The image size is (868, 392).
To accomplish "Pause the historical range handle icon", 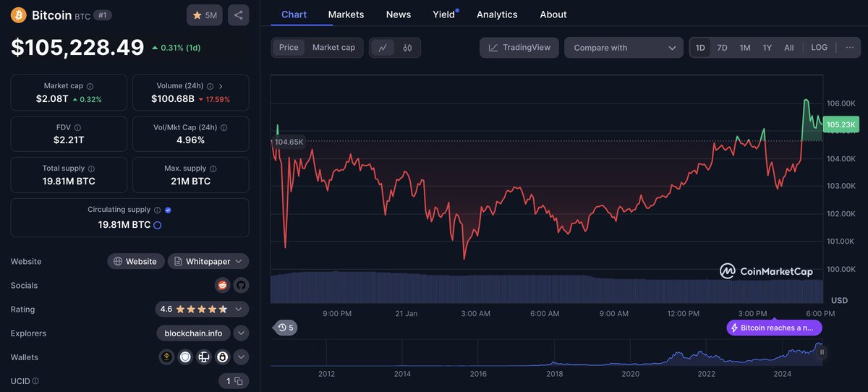I will pyautogui.click(x=822, y=352).
